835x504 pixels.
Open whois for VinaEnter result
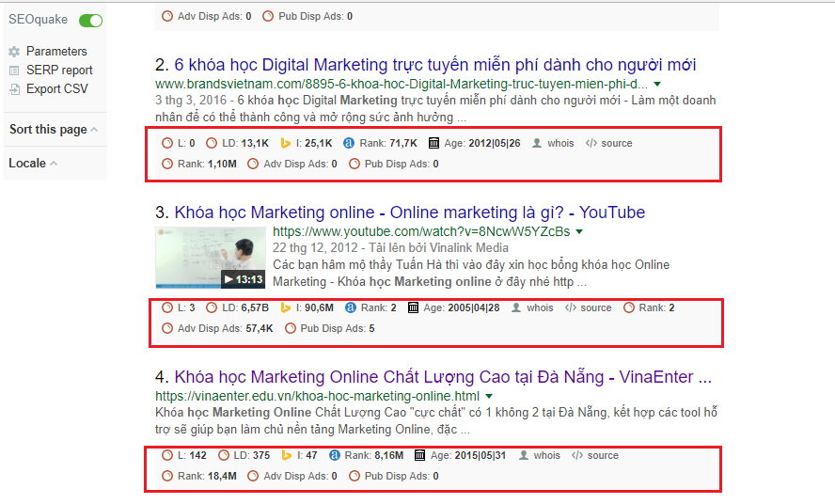[x=540, y=455]
